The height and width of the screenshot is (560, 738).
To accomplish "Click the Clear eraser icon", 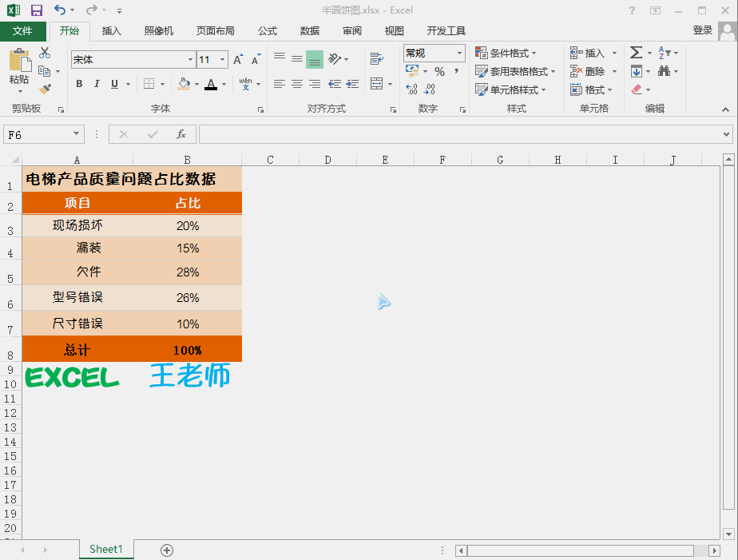I will (637, 89).
